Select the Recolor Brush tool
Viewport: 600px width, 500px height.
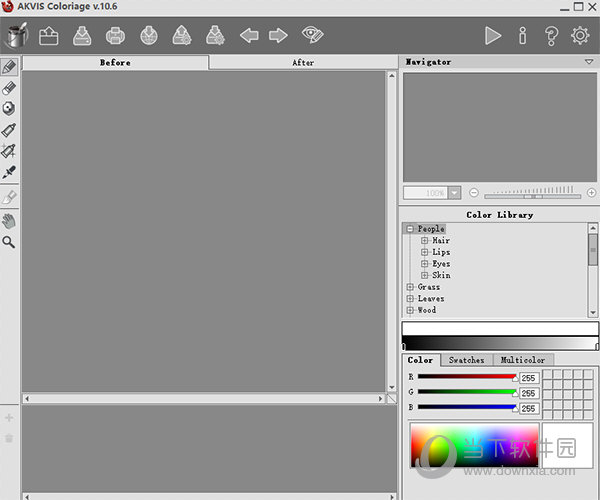tap(9, 197)
